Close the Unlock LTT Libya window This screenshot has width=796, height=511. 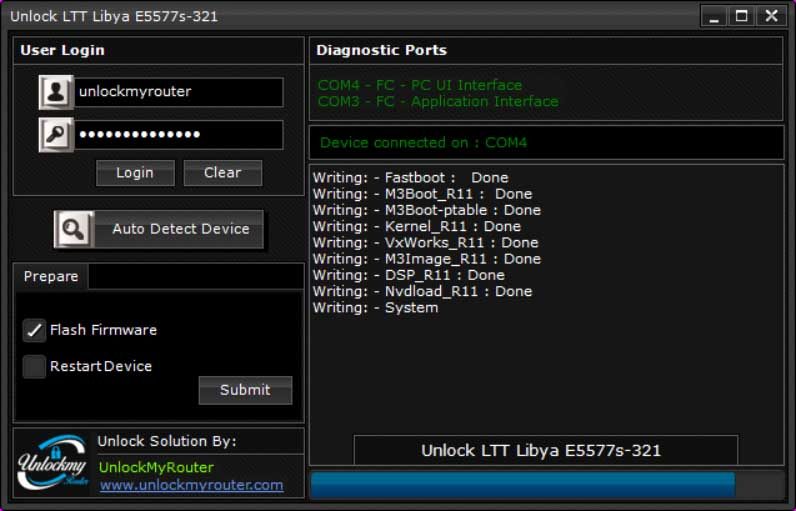(772, 16)
